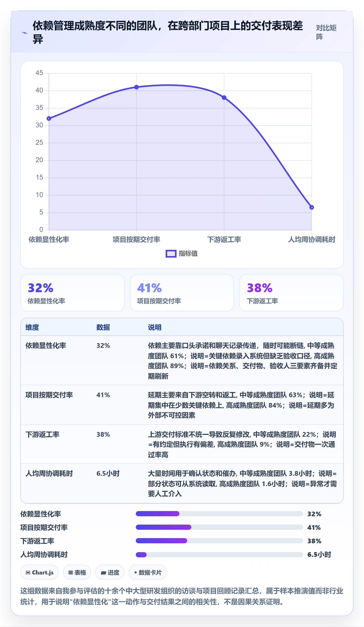Click the 人均周协调耗时 x-axis label on chart
The height and width of the screenshot is (627, 364).
pos(312,239)
